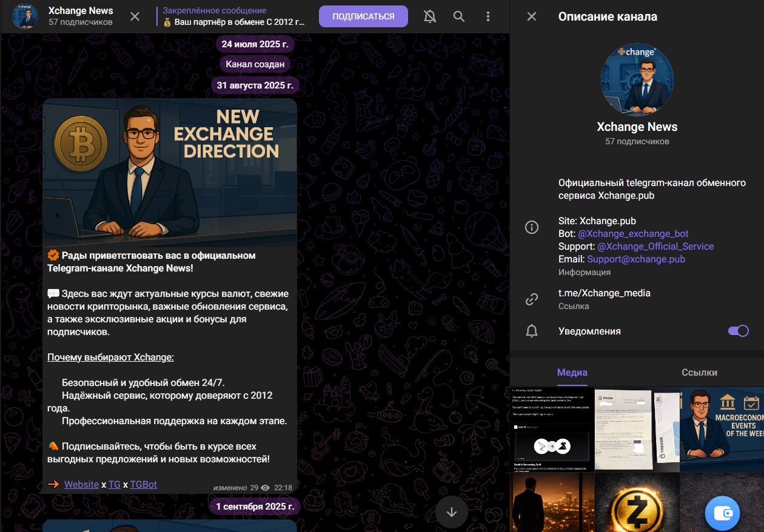Open the @Xchange_Official_Service support link

click(x=655, y=247)
